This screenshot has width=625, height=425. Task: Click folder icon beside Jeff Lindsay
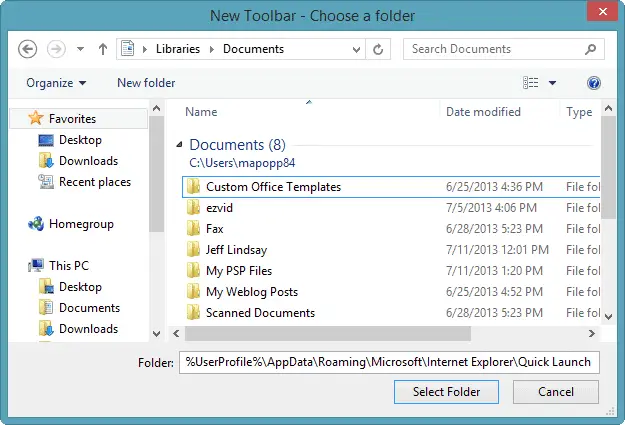[193, 249]
